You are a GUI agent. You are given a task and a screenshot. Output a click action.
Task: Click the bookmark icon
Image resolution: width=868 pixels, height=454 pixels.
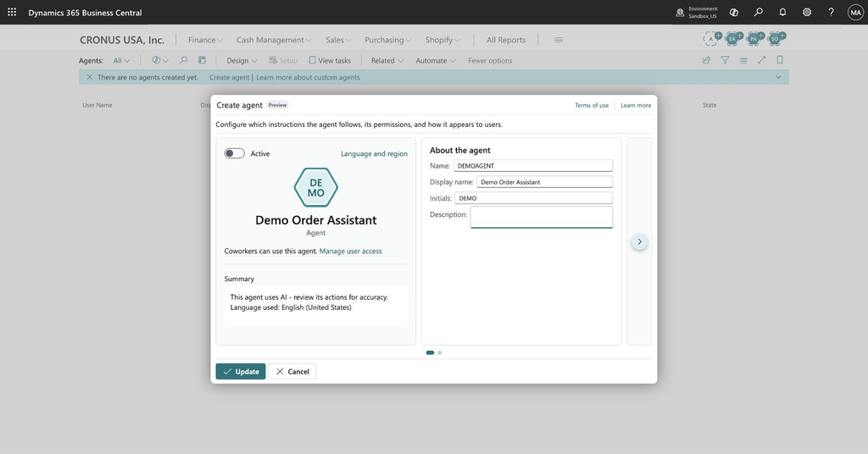(780, 60)
